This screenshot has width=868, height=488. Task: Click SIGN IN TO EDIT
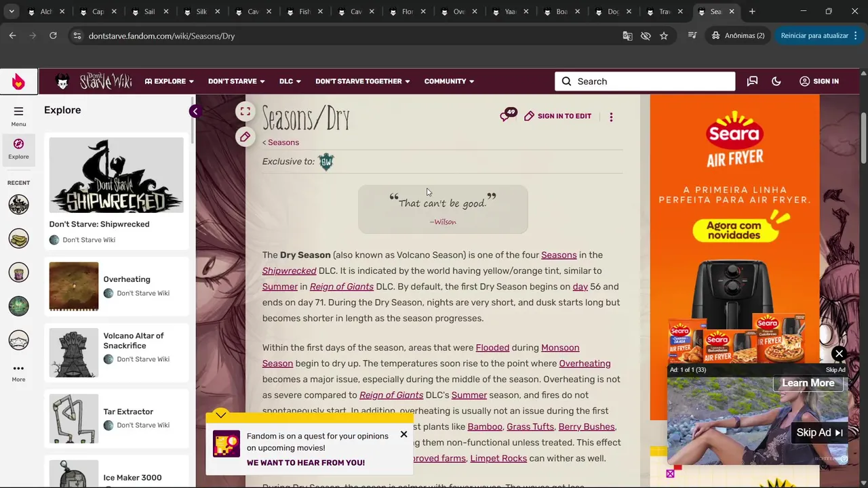click(x=557, y=116)
